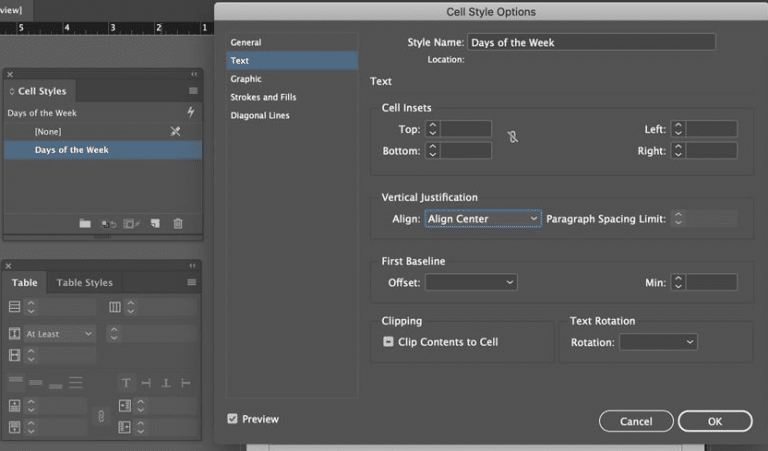The height and width of the screenshot is (451, 768).
Task: Open the Text Rotation dropdown
Action: pyautogui.click(x=658, y=342)
